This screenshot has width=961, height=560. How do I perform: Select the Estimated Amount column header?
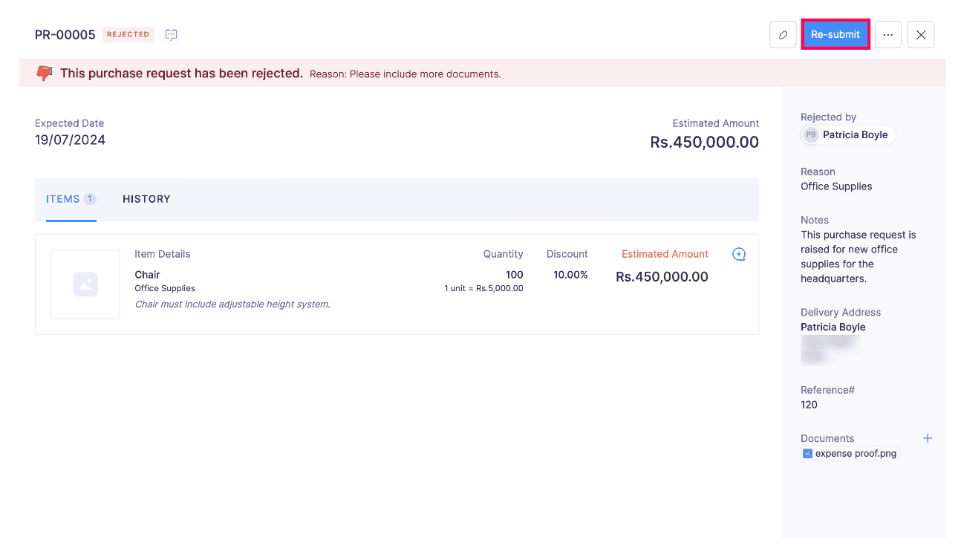664,253
